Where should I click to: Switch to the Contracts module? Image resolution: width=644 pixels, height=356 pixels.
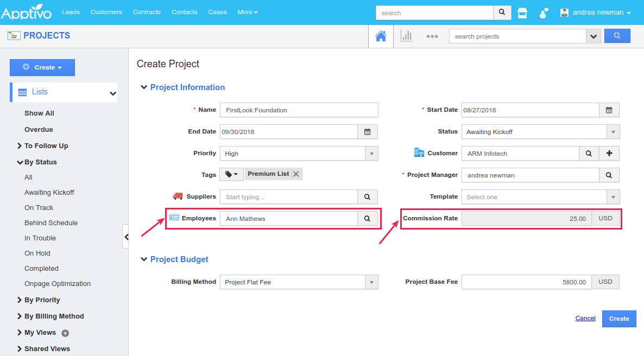tap(147, 12)
